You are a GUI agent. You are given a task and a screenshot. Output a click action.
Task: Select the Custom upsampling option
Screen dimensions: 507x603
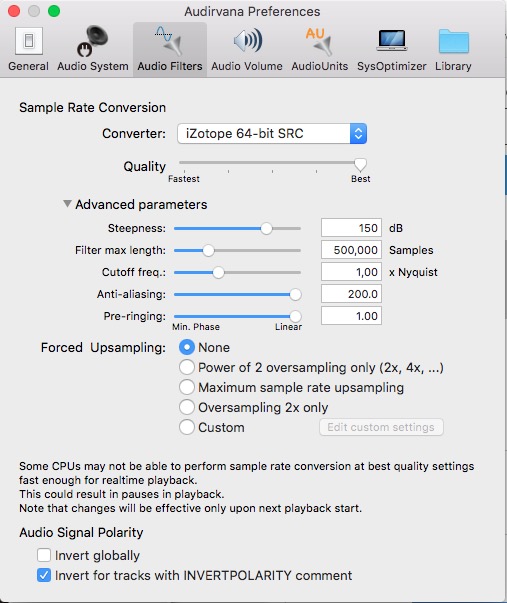coord(187,427)
